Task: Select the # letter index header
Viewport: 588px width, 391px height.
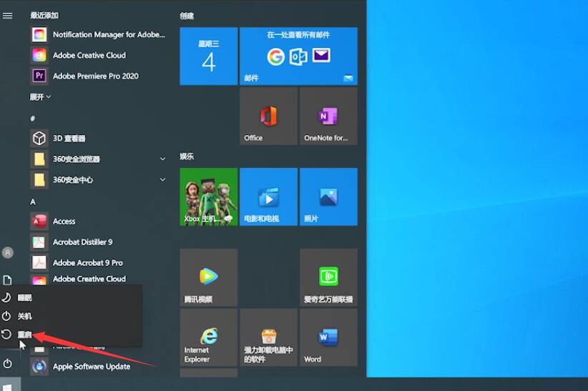Action: [x=33, y=119]
